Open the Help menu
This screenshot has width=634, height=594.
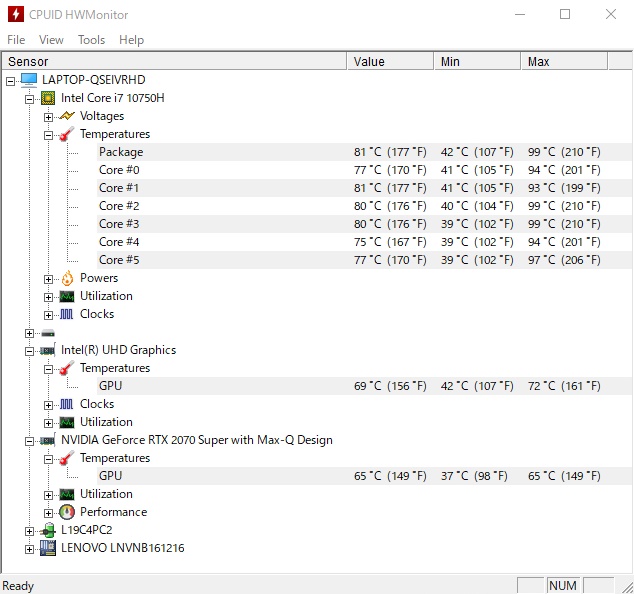(131, 40)
